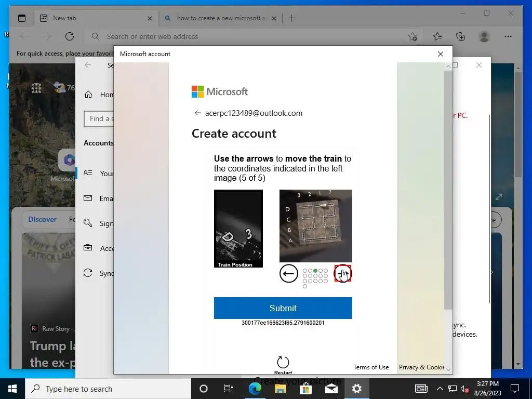
Task: Open Edge Settings and more menu
Action: click(508, 36)
